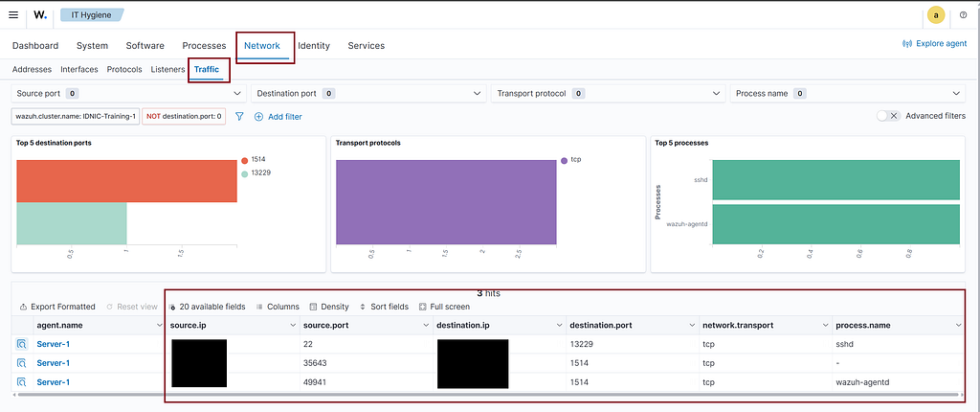
Task: Switch to the Processes tab
Action: click(x=204, y=46)
